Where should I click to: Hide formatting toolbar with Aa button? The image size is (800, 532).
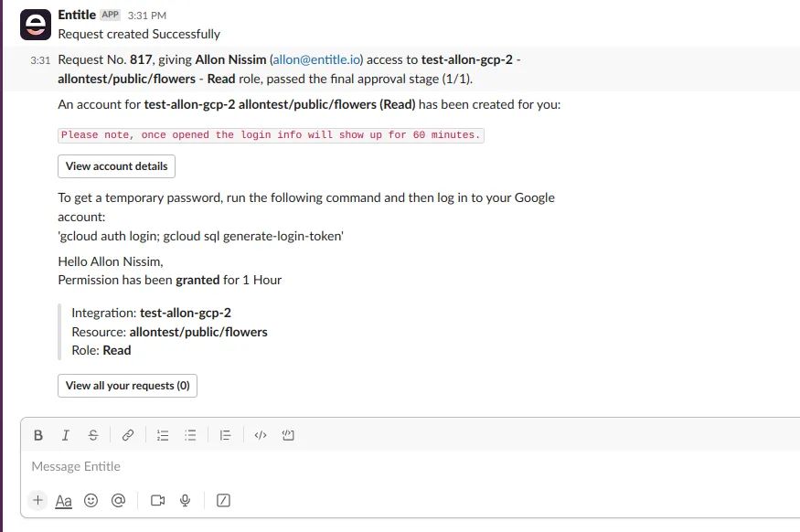tap(63, 501)
